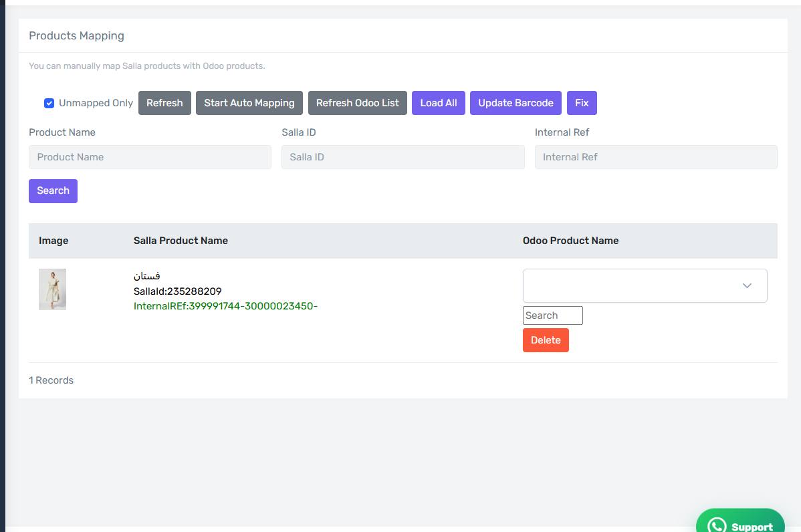Open the Odoo Product Name dropdown
801x532 pixels.
[645, 286]
